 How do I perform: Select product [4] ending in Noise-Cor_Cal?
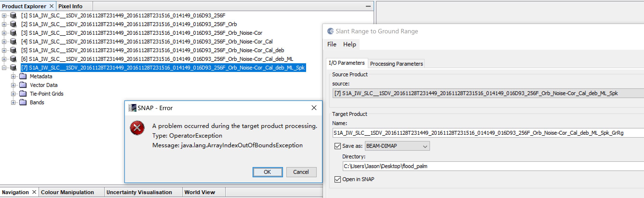click(147, 42)
